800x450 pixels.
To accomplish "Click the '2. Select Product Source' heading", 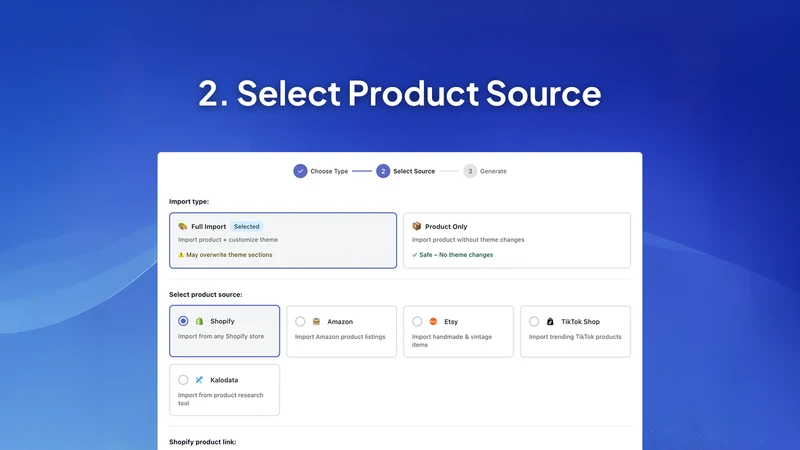I will 399,93.
